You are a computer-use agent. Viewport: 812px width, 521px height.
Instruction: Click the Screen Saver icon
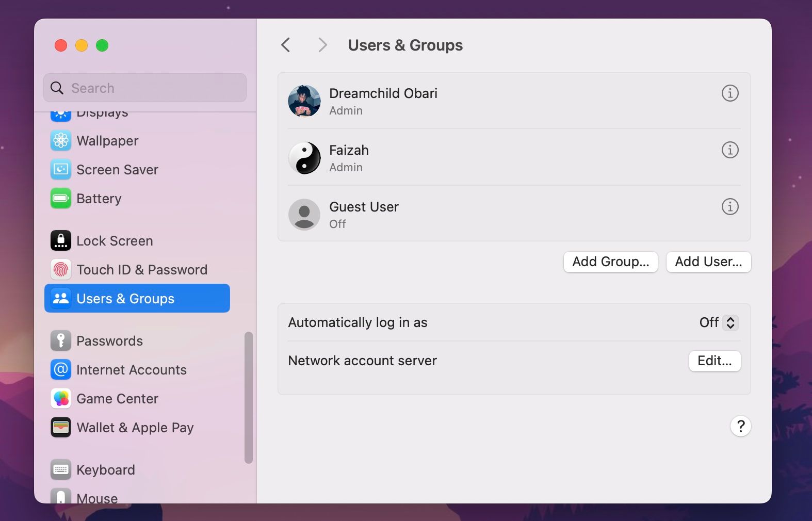[x=61, y=170]
